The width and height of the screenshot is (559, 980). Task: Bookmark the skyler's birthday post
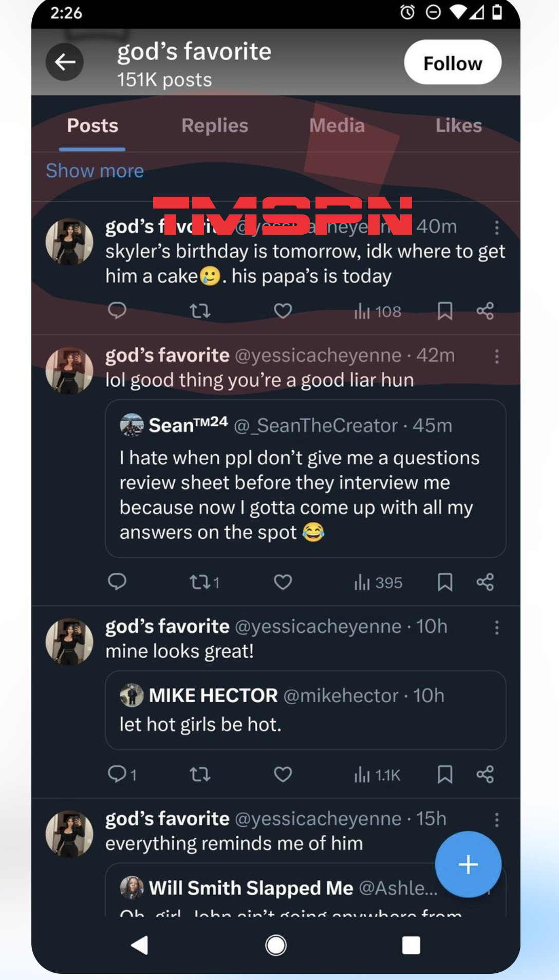tap(444, 311)
